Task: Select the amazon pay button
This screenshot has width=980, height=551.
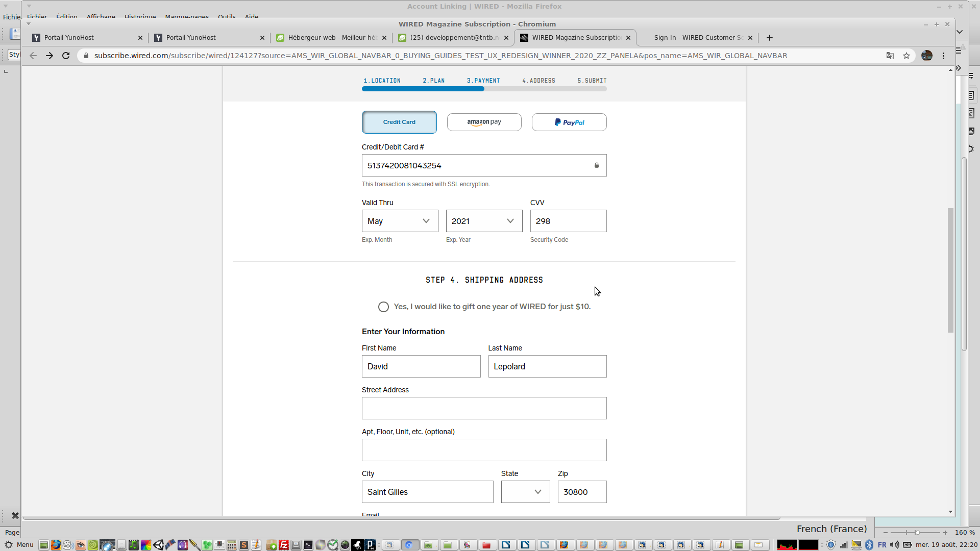Action: click(x=484, y=122)
